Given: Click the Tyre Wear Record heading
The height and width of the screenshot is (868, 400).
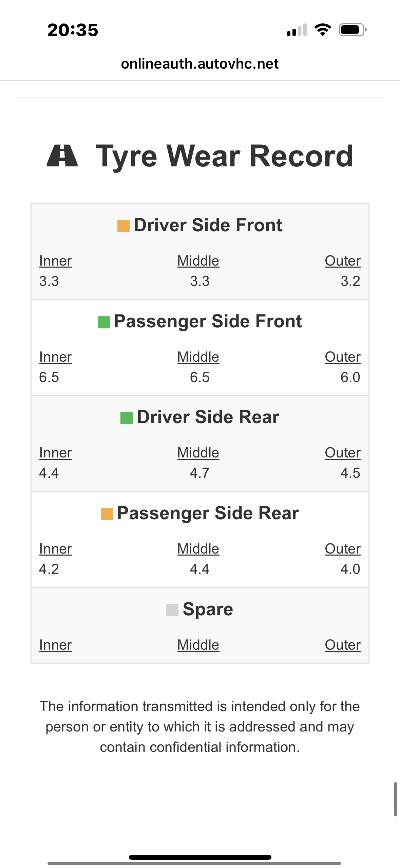Looking at the screenshot, I should 224,156.
